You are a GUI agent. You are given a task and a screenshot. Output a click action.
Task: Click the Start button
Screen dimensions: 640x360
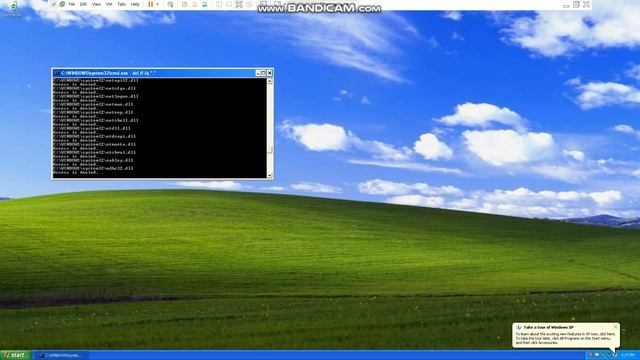click(x=15, y=355)
